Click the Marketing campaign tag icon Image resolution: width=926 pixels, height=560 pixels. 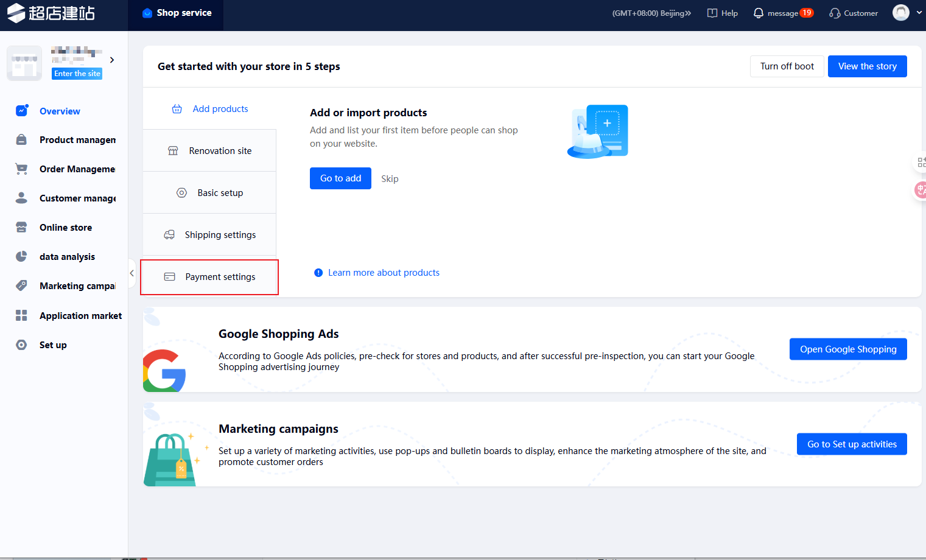(x=21, y=285)
